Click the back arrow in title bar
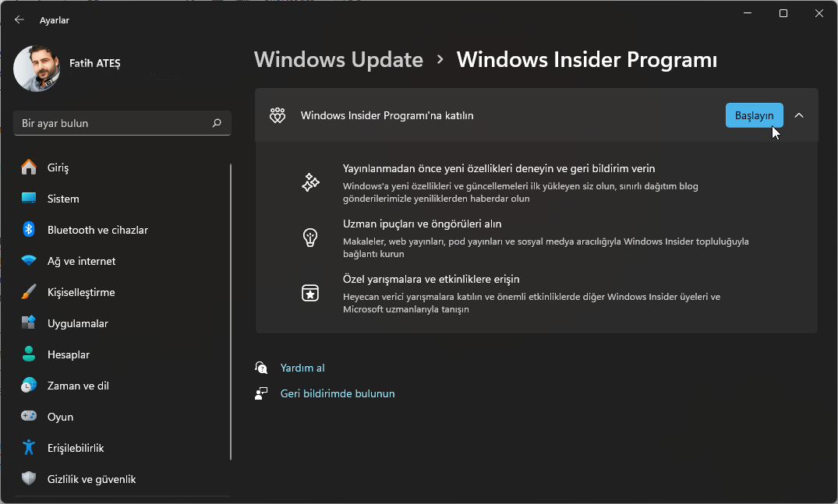838x504 pixels. [x=19, y=20]
